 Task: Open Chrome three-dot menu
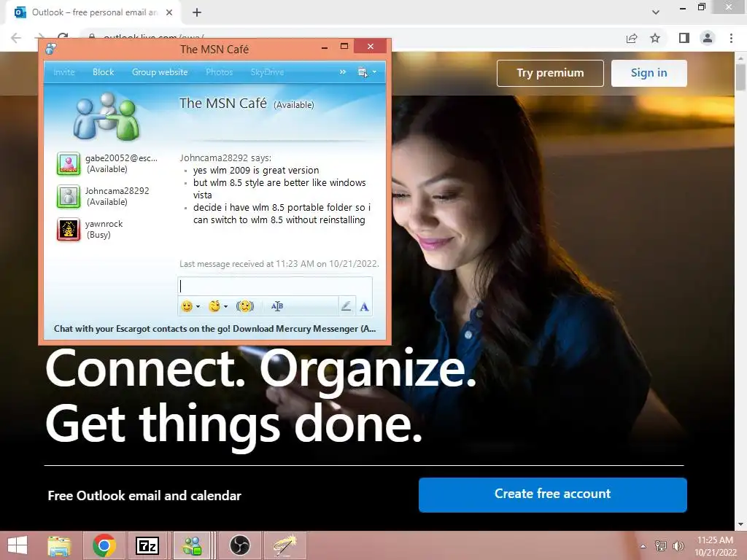point(731,38)
